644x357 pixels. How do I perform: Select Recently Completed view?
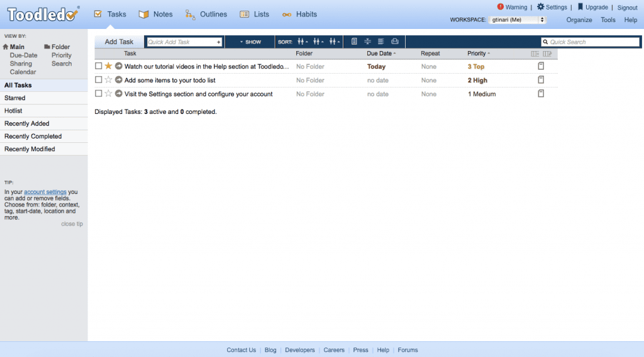(43, 136)
